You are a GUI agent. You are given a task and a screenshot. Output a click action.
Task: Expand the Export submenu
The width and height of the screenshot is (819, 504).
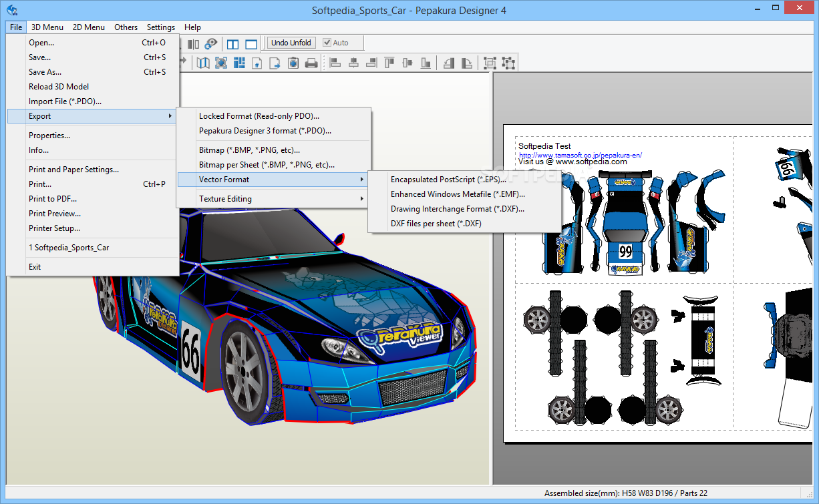[93, 116]
